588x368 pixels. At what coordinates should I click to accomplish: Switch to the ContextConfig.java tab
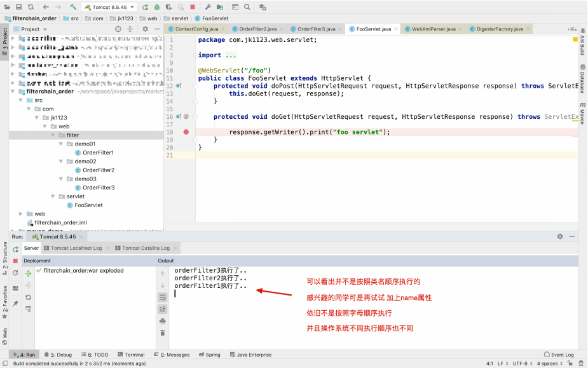[196, 29]
